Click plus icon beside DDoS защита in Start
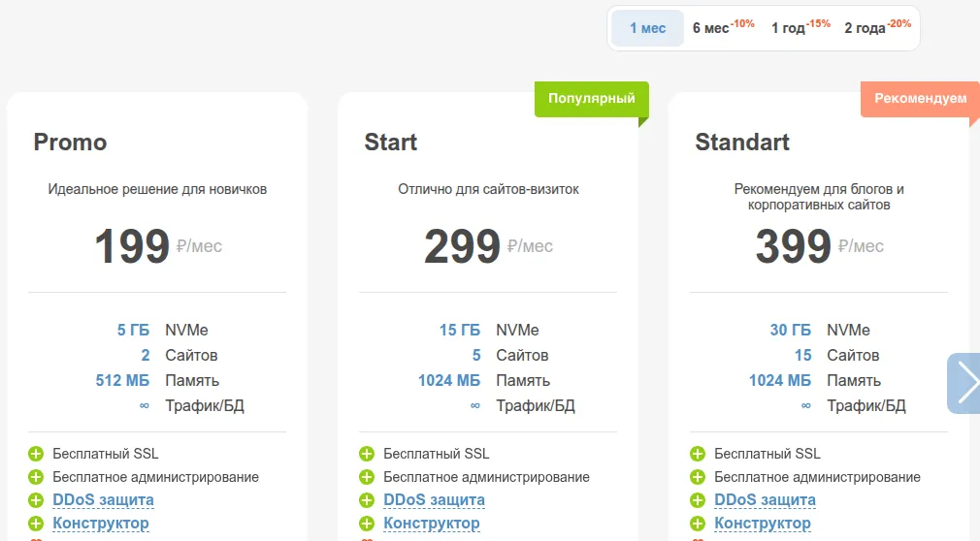 [x=367, y=499]
